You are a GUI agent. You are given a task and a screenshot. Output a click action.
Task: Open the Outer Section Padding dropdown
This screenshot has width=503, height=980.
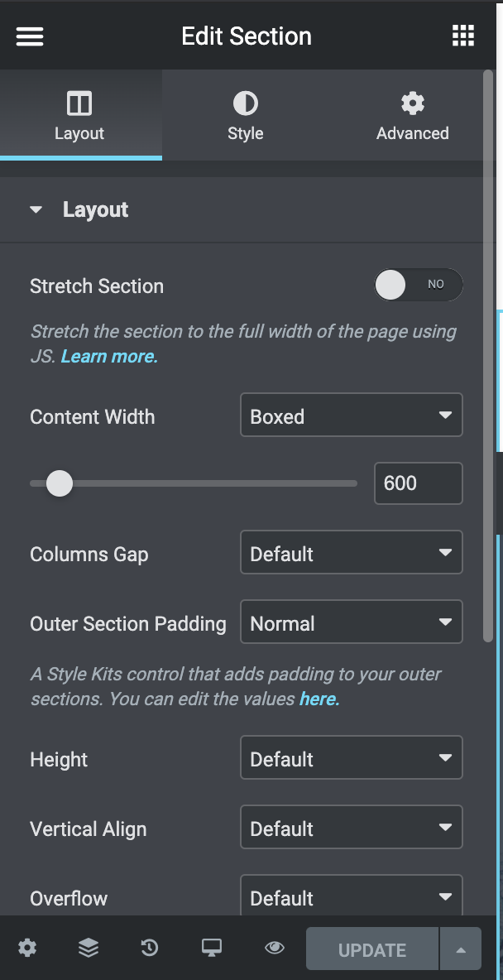(351, 622)
